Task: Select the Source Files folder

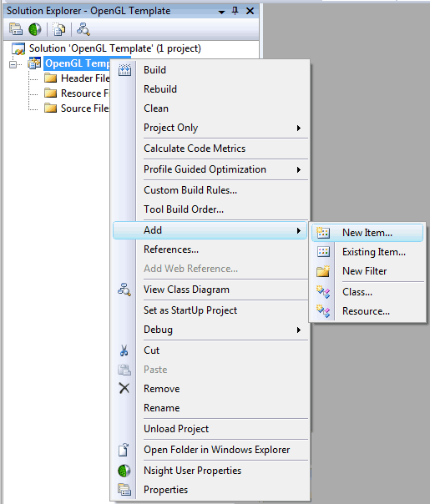Action: pyautogui.click(x=85, y=108)
